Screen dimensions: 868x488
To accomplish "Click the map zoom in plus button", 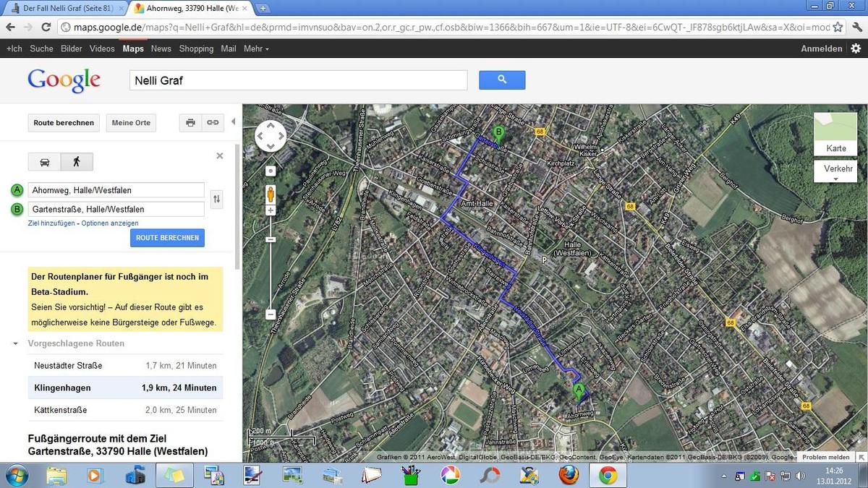I will point(271,210).
